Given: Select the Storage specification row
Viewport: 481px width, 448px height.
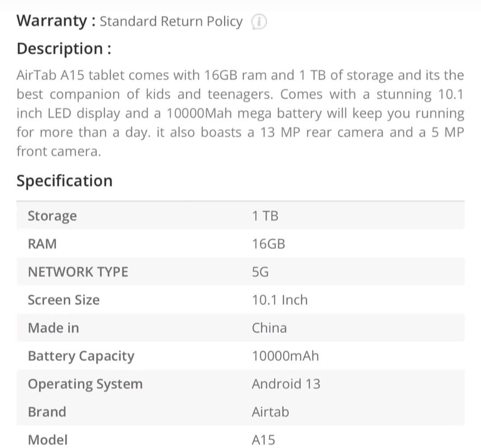Looking at the screenshot, I should 240,216.
